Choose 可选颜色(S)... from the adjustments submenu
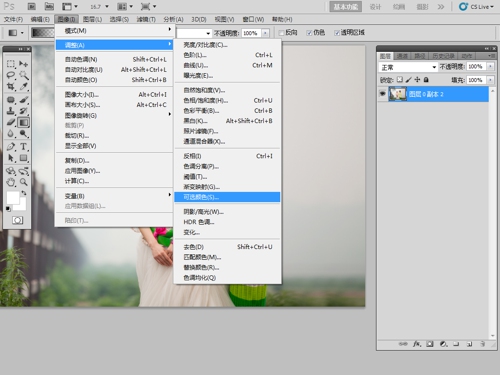The image size is (500, 375). click(x=227, y=197)
